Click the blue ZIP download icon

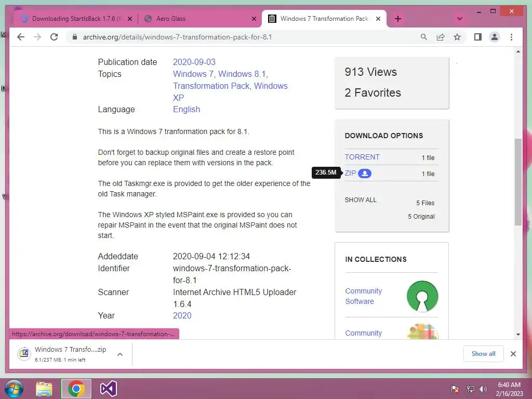(365, 174)
